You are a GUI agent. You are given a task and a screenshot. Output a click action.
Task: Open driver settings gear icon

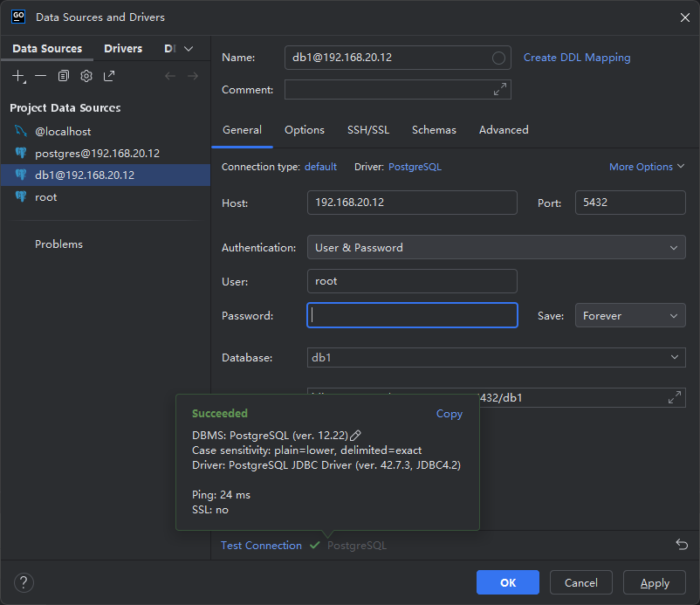click(x=86, y=76)
